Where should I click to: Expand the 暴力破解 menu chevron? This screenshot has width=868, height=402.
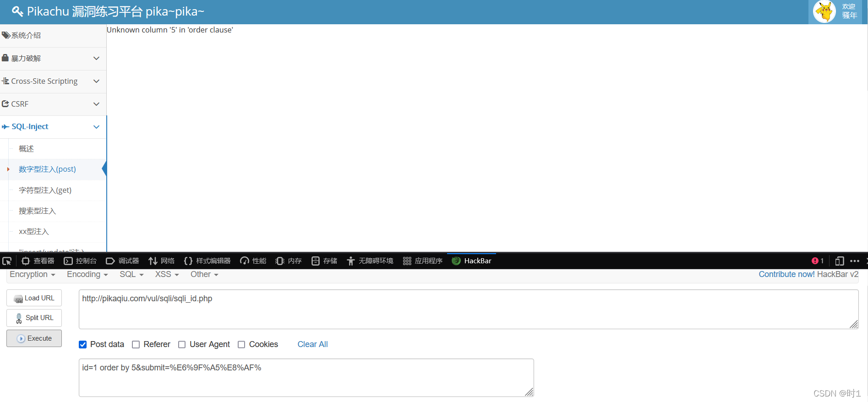tap(96, 58)
